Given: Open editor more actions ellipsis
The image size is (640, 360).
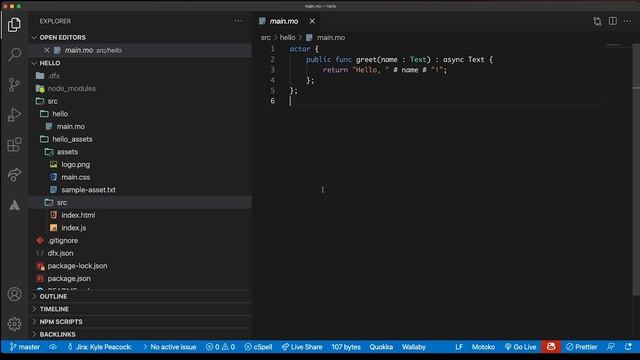Looking at the screenshot, I should pos(627,21).
